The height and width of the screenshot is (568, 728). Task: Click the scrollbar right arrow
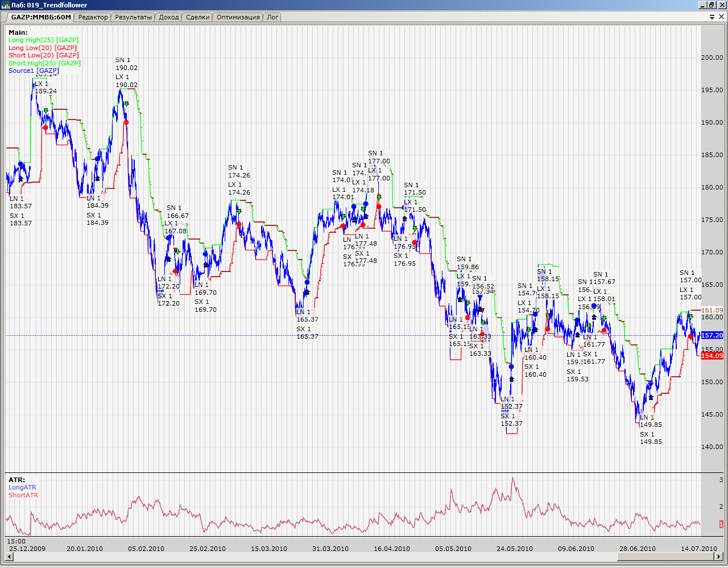(719, 557)
